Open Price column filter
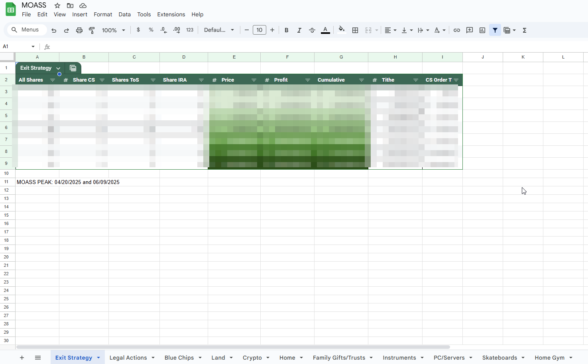This screenshot has width=588, height=364. (254, 80)
